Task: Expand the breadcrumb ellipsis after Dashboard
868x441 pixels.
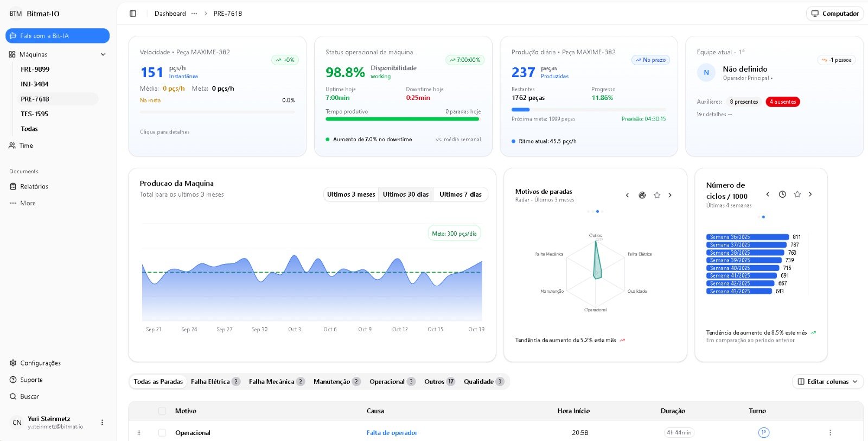Action: click(194, 14)
